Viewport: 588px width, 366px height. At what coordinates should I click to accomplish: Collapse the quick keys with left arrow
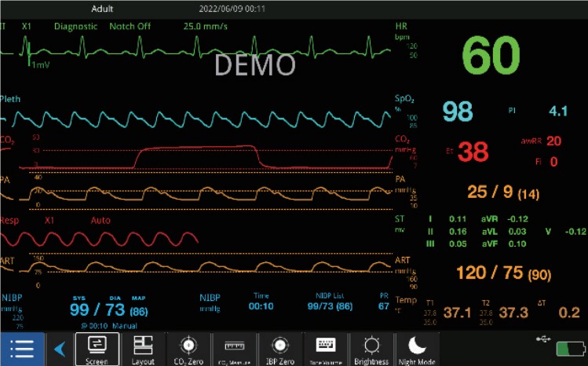pyautogui.click(x=59, y=349)
